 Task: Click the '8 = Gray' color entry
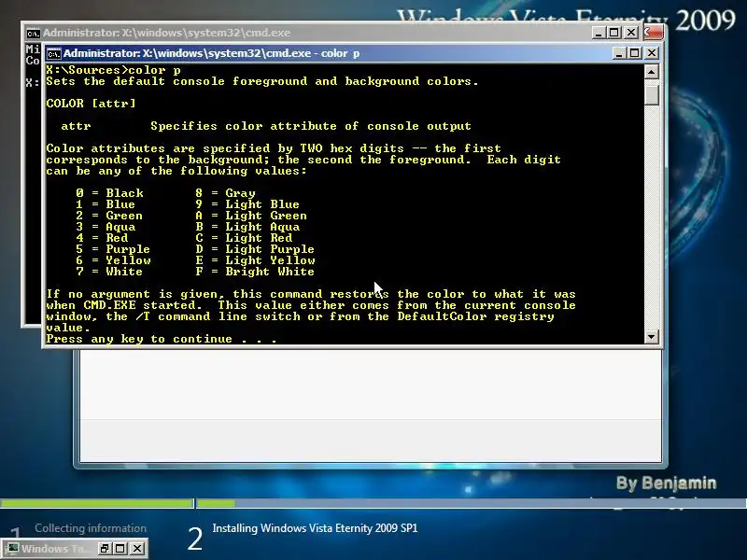(225, 193)
